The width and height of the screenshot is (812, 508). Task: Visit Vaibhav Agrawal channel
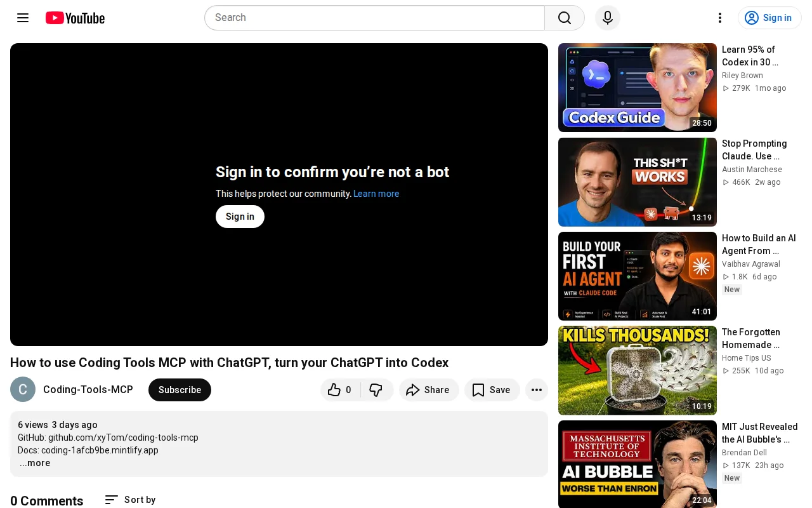(x=751, y=264)
